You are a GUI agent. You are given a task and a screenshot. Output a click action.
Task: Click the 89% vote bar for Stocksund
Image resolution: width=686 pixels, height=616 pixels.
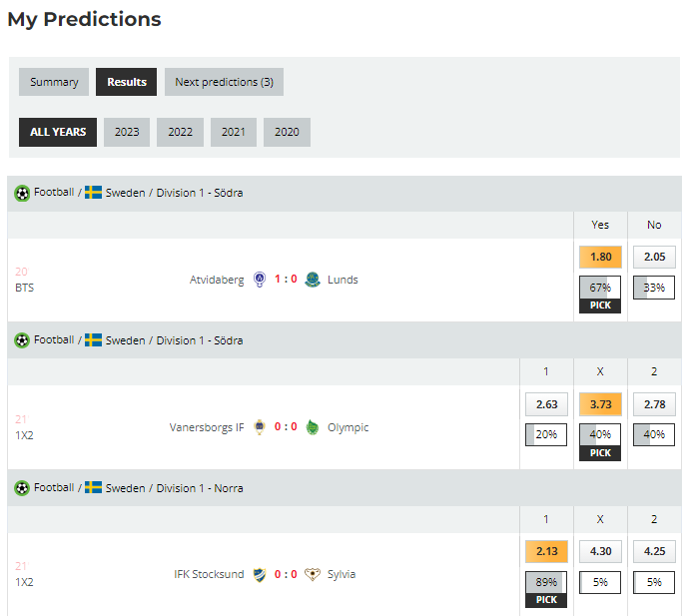coord(546,582)
